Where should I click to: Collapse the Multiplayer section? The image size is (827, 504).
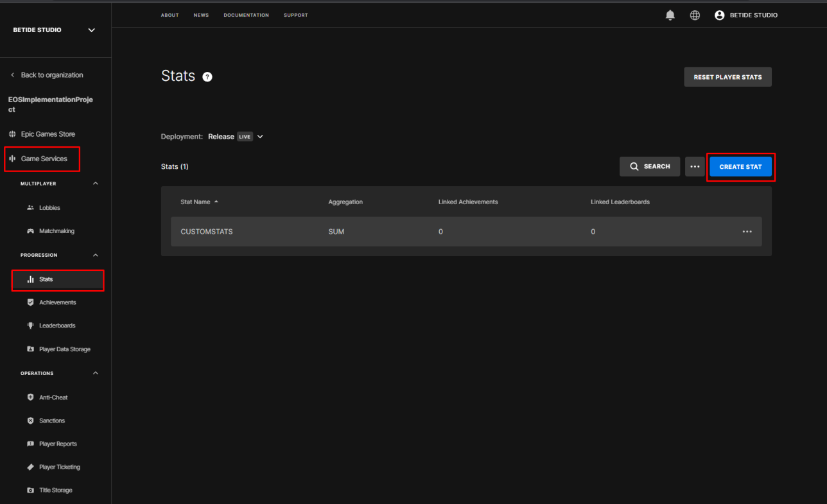(x=96, y=184)
